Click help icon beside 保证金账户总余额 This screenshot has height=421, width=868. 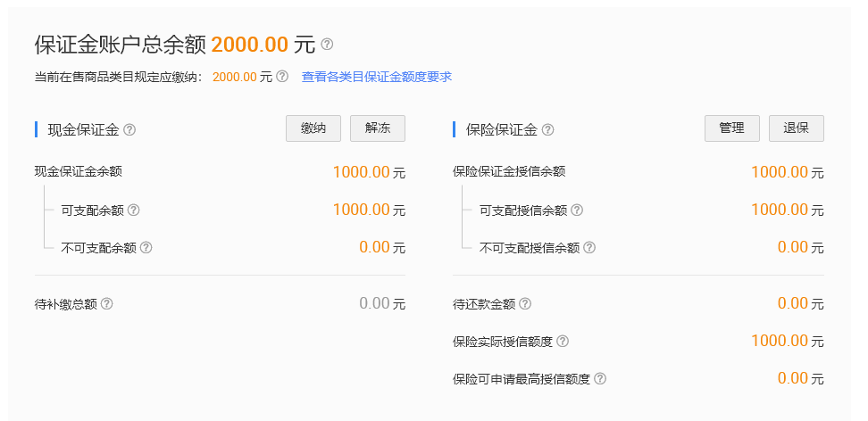point(327,44)
